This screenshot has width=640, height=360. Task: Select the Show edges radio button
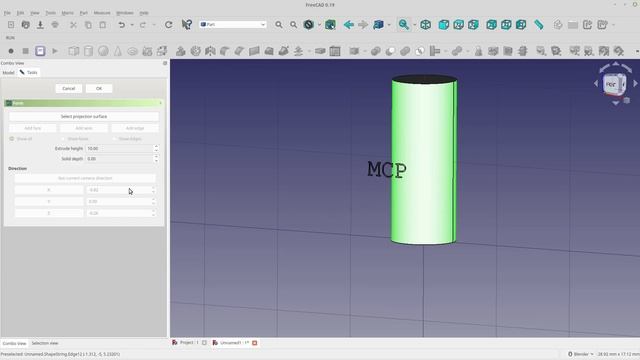coord(127,139)
